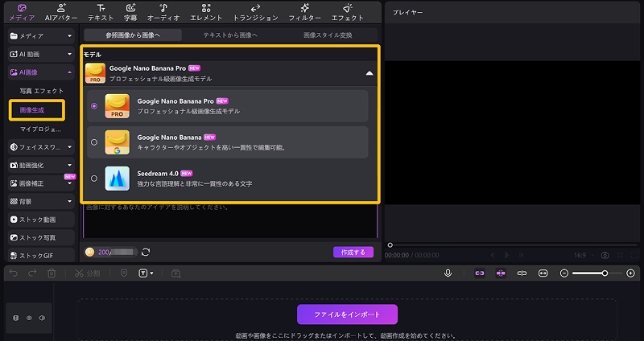Go to the オーディオ tab

pyautogui.click(x=163, y=13)
